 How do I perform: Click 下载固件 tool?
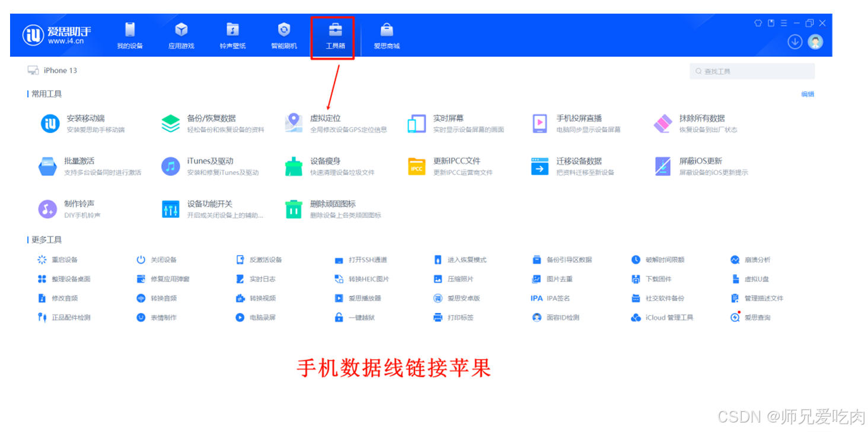coord(652,279)
